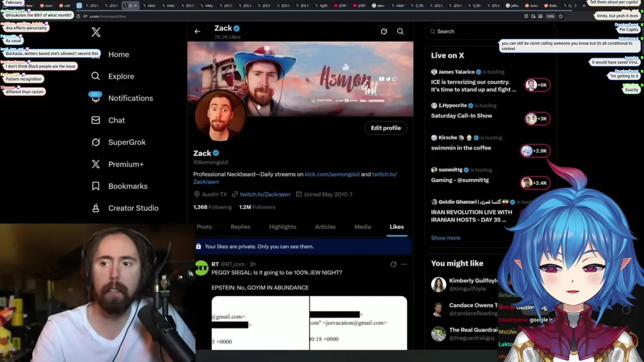This screenshot has height=362, width=644.
Task: Click the Grok icon in profile header
Action: pyautogui.click(x=384, y=31)
